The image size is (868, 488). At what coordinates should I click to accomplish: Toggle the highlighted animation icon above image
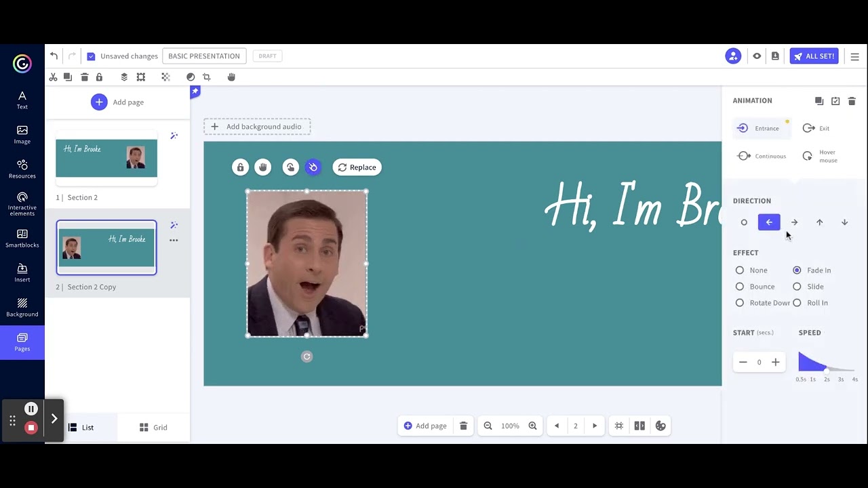(x=313, y=167)
